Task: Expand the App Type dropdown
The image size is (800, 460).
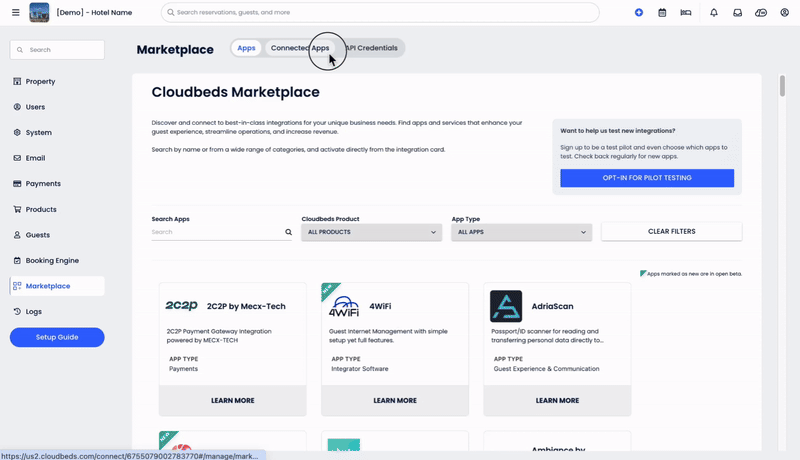Action: pos(521,232)
